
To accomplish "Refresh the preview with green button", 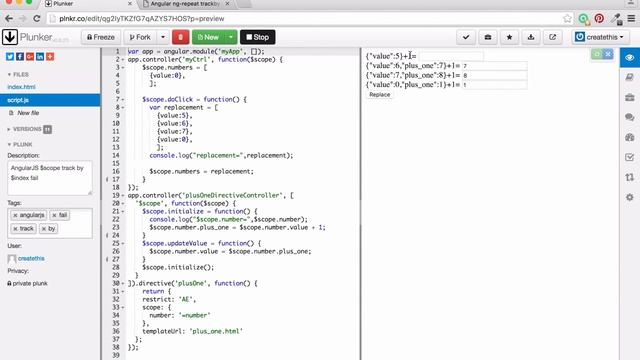I will point(597,54).
